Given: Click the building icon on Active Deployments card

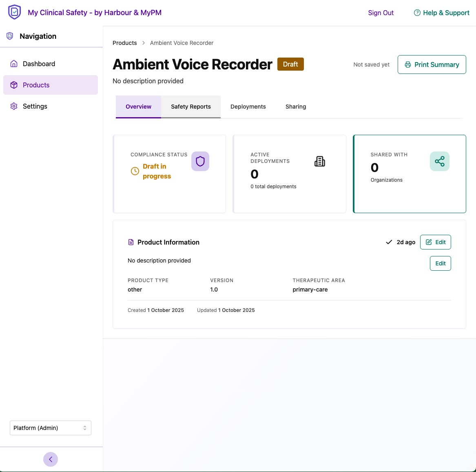Looking at the screenshot, I should [x=320, y=161].
